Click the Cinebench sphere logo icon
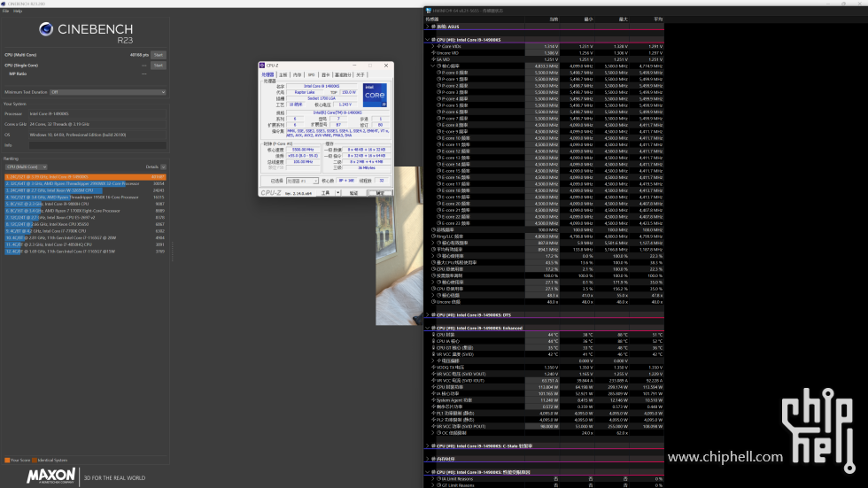The width and height of the screenshot is (868, 488). click(46, 29)
